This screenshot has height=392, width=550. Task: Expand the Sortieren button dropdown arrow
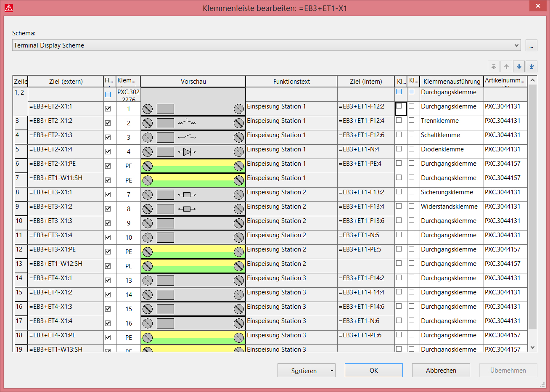(332, 371)
